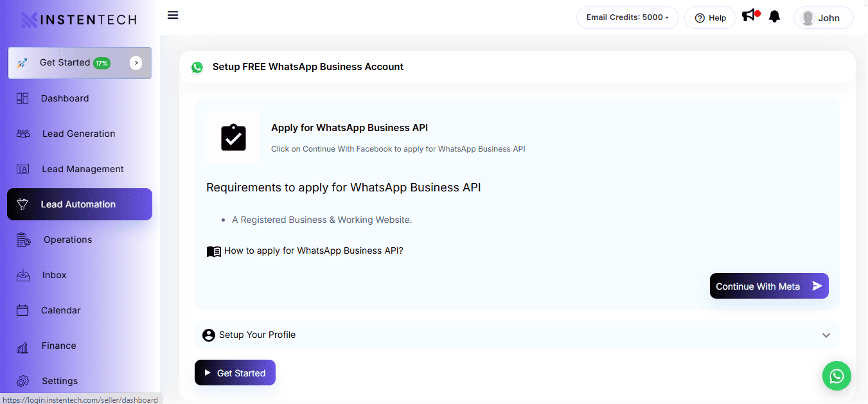This screenshot has height=404, width=868.
Task: Click the 'Click on Continue With Facebook' description
Action: click(398, 149)
